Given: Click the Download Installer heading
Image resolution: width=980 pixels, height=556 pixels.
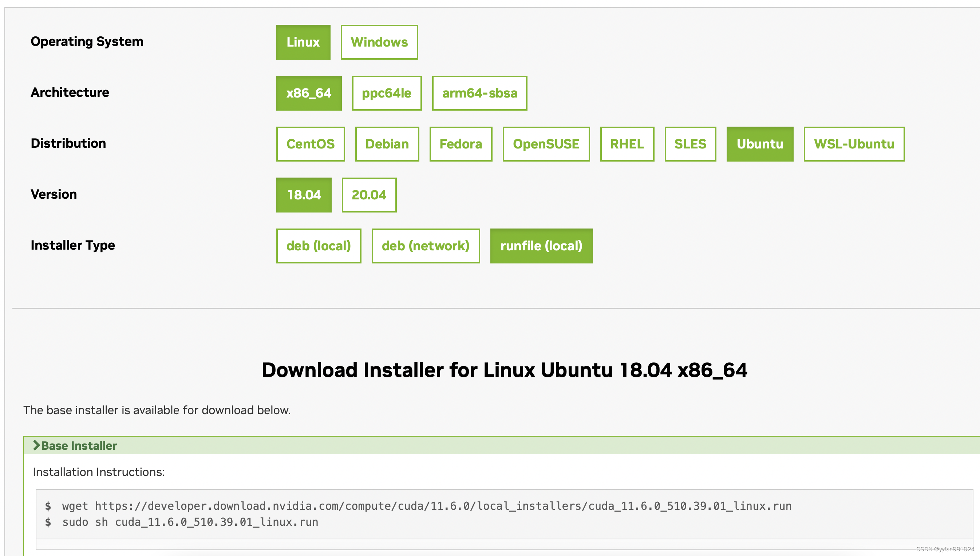Looking at the screenshot, I should [504, 370].
